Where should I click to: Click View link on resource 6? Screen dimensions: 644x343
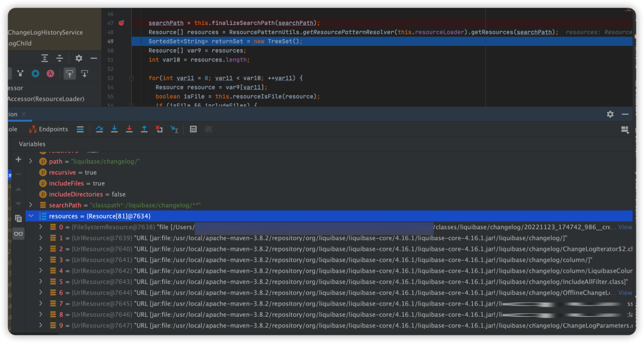click(625, 293)
